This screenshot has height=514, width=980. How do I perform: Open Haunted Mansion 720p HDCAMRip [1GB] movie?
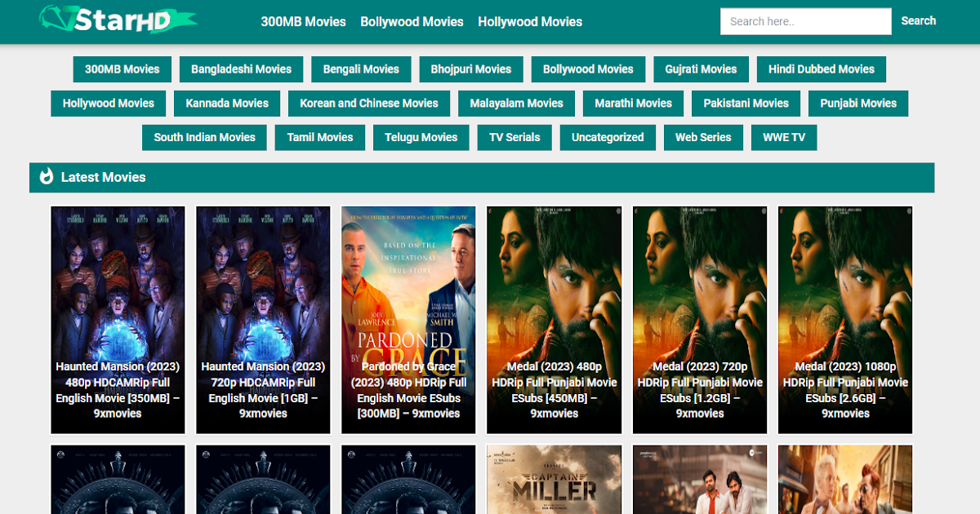pos(263,320)
